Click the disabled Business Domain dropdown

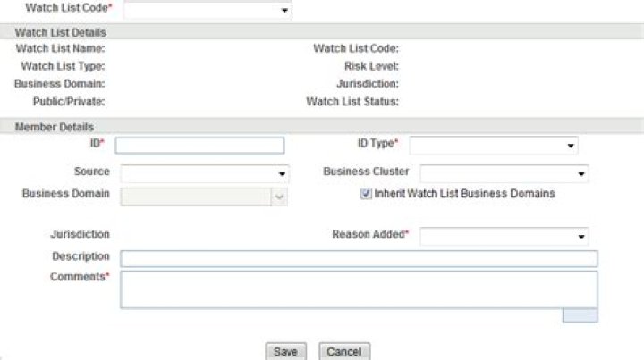pos(205,196)
